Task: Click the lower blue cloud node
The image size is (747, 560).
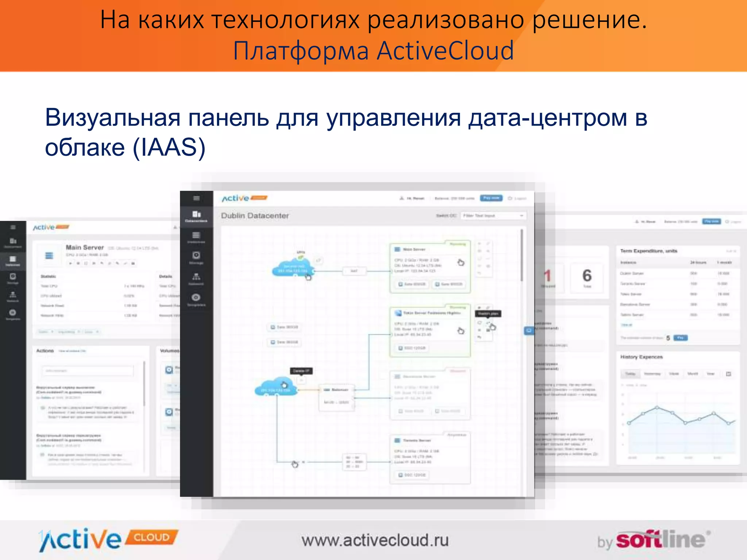Action: point(276,386)
